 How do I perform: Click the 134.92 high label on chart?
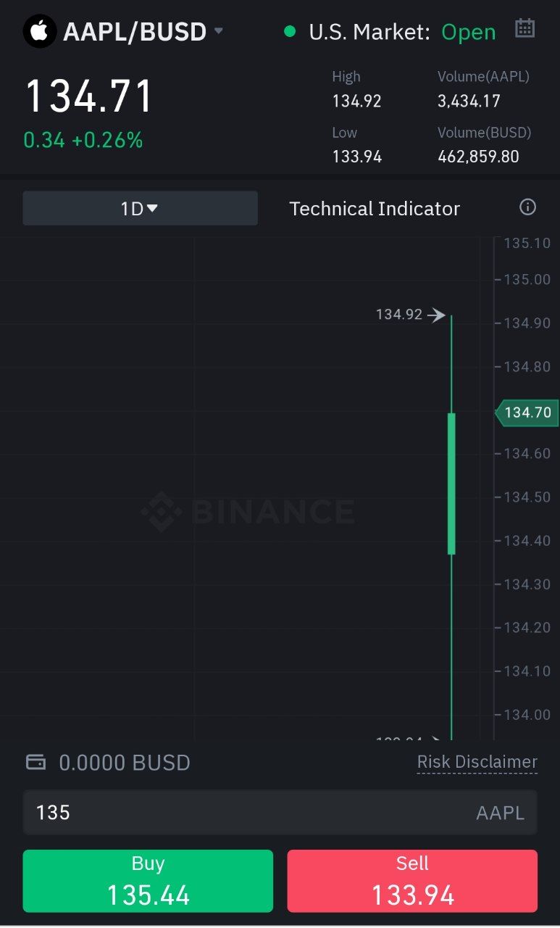[x=399, y=315]
